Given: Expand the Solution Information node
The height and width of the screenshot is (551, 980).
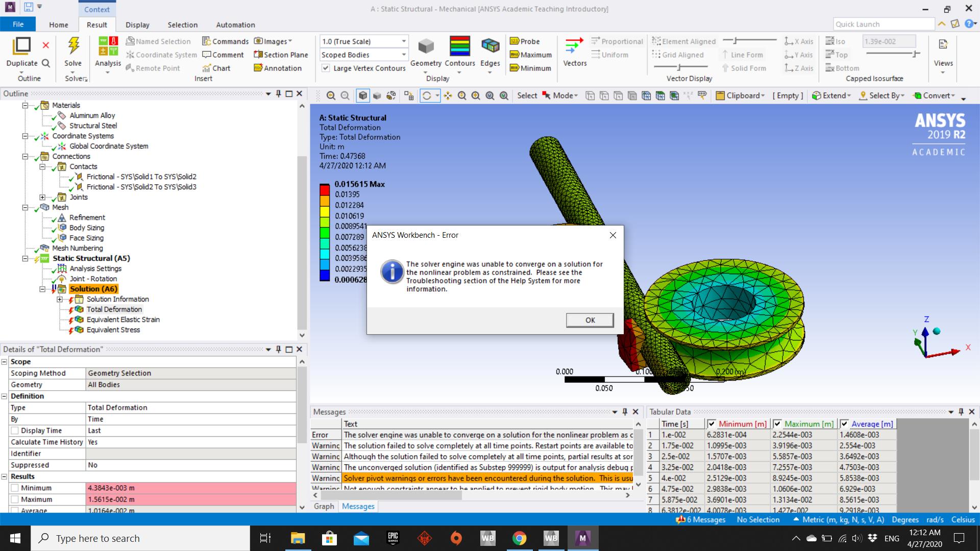Looking at the screenshot, I should (60, 299).
